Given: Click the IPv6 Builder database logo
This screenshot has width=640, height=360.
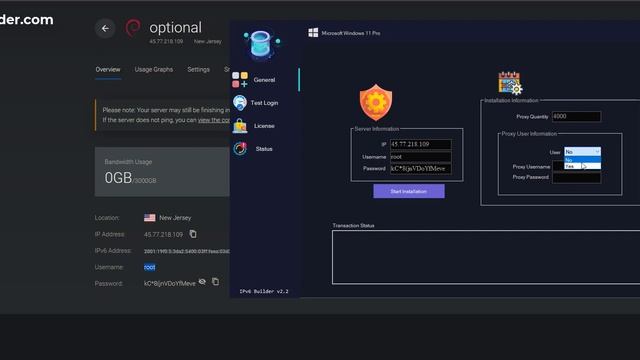Looking at the screenshot, I should click(262, 44).
